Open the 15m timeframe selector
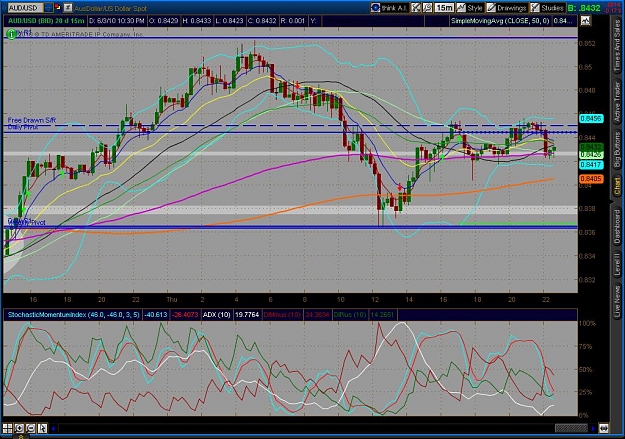Image resolution: width=625 pixels, height=439 pixels. click(x=444, y=8)
